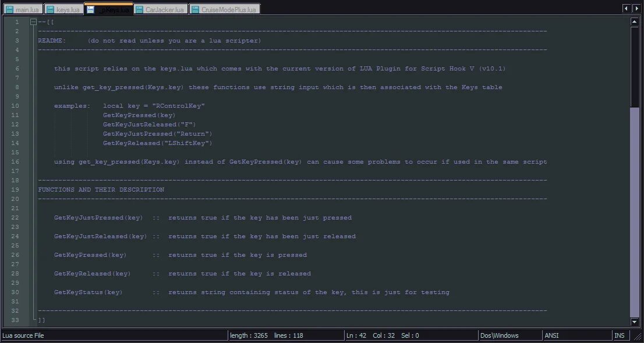Click GetKeyReleased("LShiftKey") on line 14
Screen dimensions: 644x343
(x=158, y=143)
